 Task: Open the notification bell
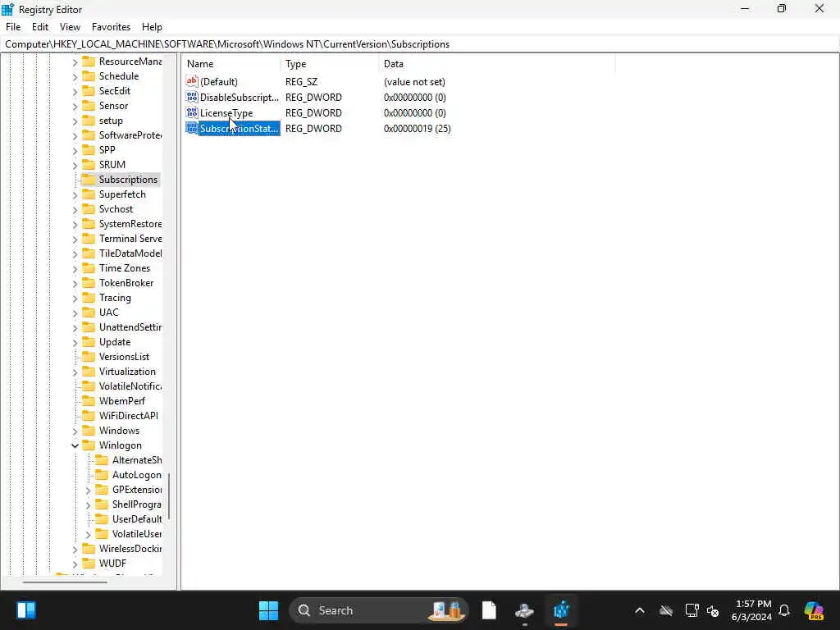[784, 610]
